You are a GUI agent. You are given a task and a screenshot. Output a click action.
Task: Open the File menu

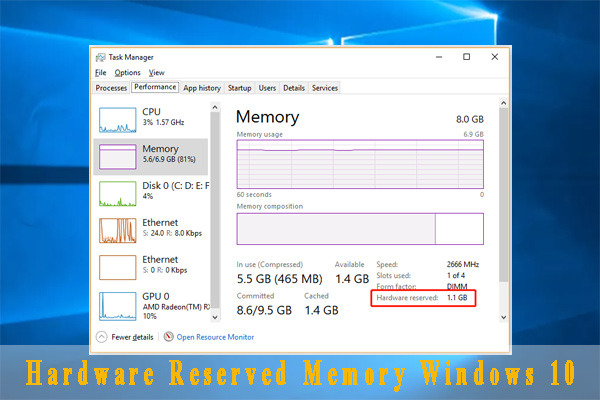pyautogui.click(x=101, y=73)
